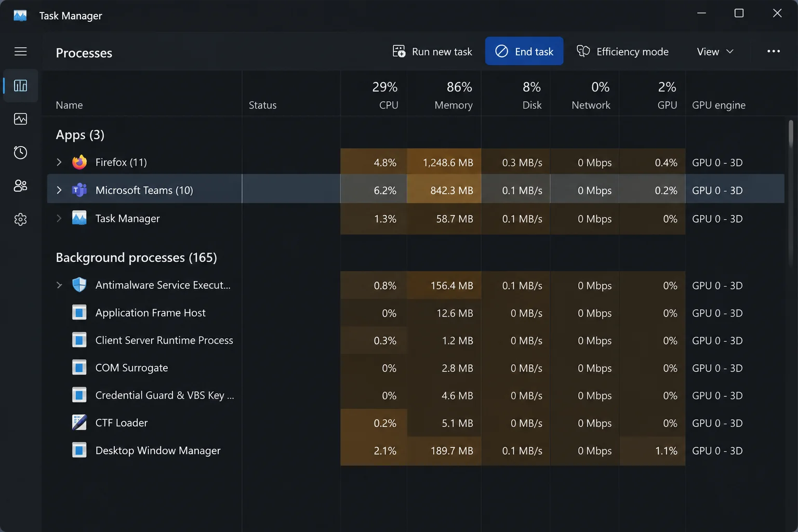The height and width of the screenshot is (532, 798).
Task: Click the CTF Loader icon
Action: [79, 422]
